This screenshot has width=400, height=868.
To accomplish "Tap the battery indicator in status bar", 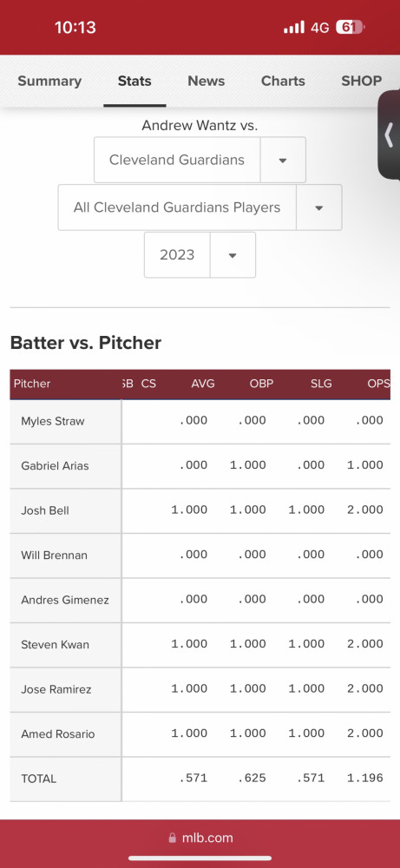I will (x=351, y=27).
